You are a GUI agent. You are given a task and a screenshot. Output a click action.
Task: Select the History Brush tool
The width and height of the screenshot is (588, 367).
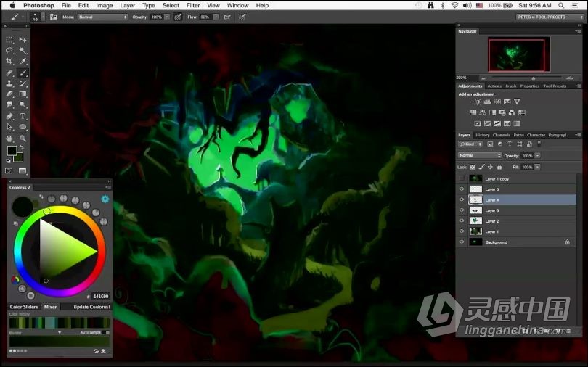[x=23, y=83]
